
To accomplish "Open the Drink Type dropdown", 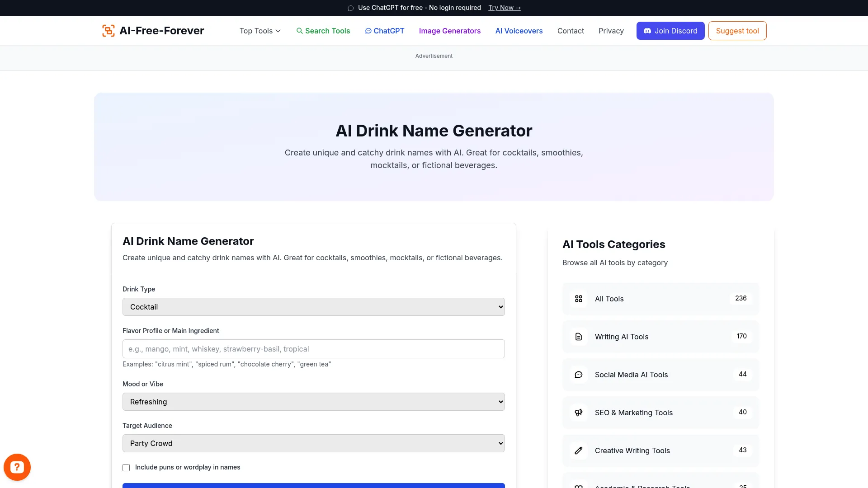I will pyautogui.click(x=313, y=306).
